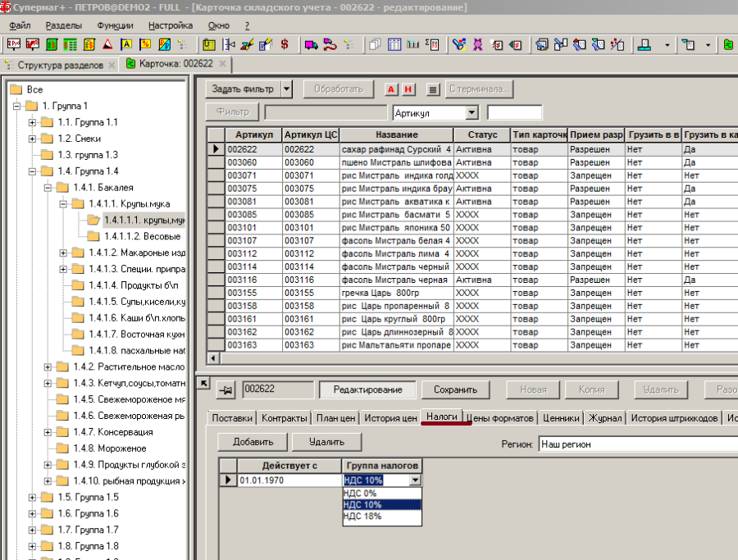Image resolution: width=738 pixels, height=560 pixels.
Task: Expand the 1.1. Группа 1.1 node
Action: pyautogui.click(x=32, y=122)
